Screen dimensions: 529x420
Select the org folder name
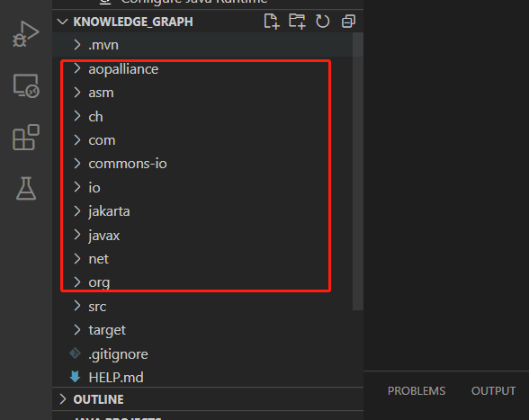coord(99,283)
